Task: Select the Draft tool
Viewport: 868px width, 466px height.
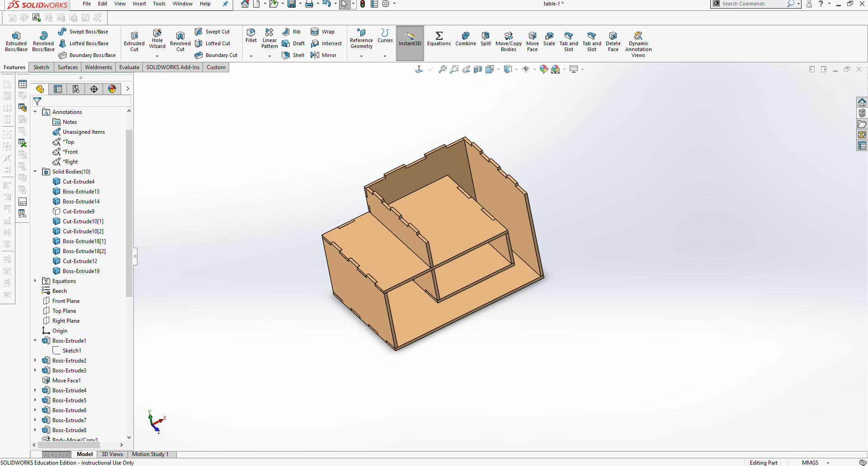Action: [x=293, y=43]
